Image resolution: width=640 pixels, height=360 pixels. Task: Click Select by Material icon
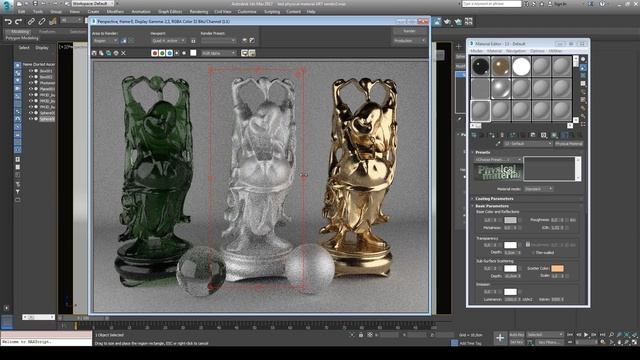click(583, 116)
